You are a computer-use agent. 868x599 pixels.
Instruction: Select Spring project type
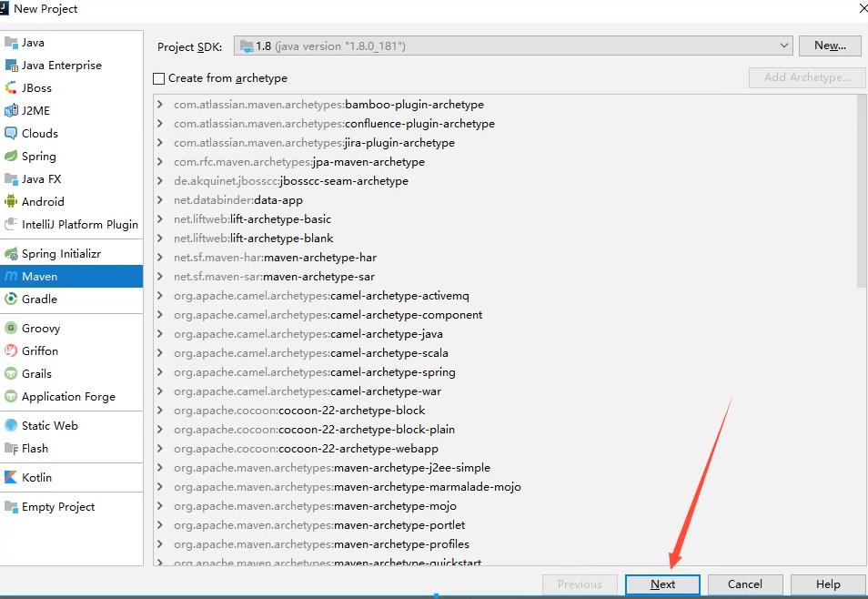(x=71, y=157)
